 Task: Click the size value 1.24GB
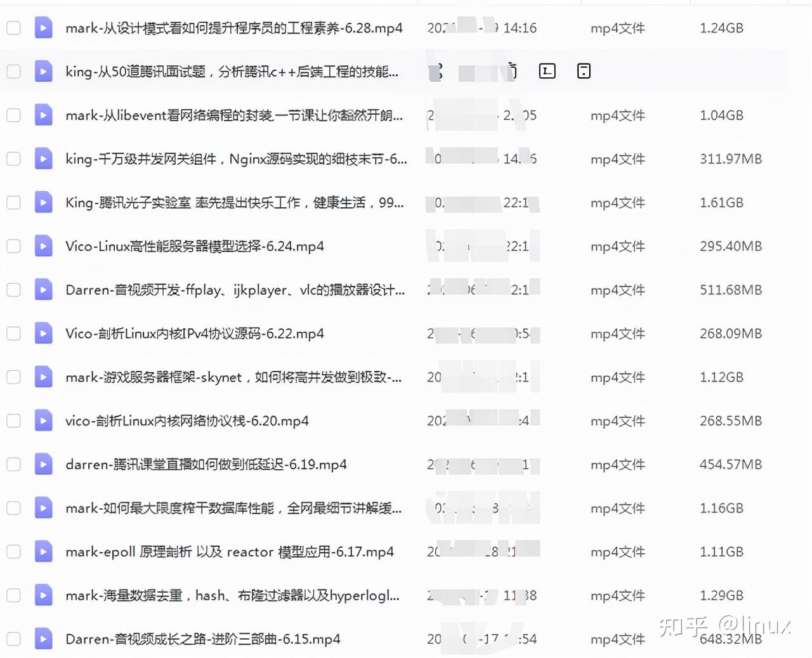coord(721,28)
